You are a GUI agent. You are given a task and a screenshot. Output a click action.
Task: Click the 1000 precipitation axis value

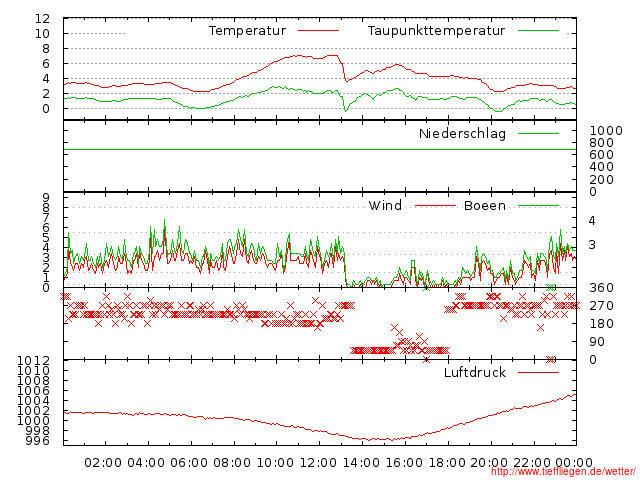coord(606,131)
